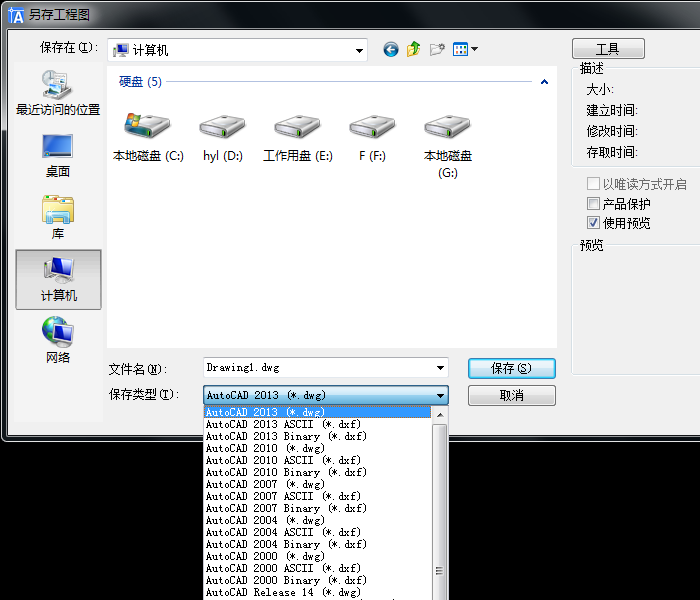Click the 取消 cancel button

(512, 396)
